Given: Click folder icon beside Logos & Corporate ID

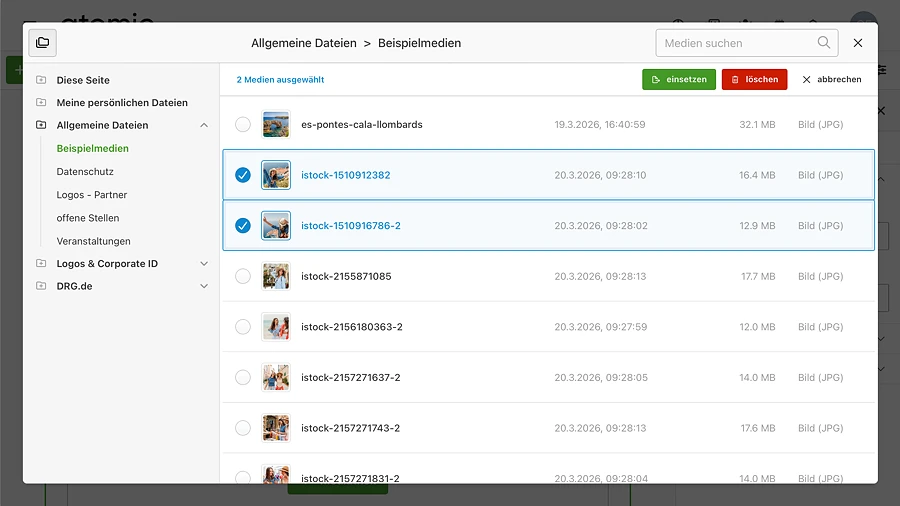Looking at the screenshot, I should click(x=41, y=264).
